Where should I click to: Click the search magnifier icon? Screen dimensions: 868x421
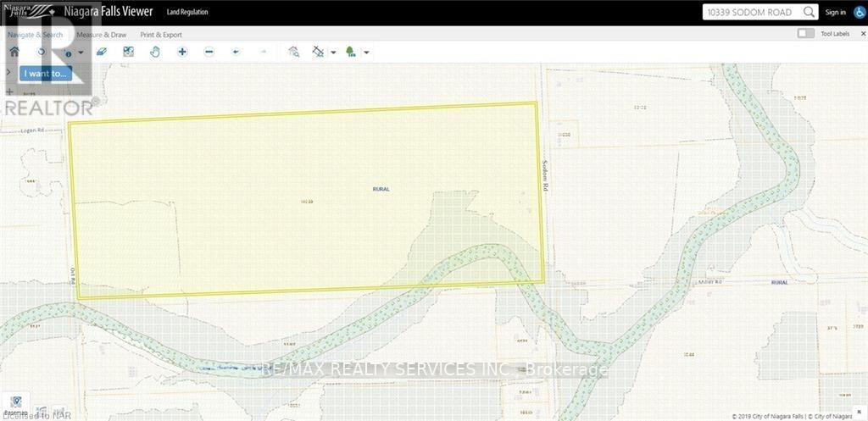[809, 12]
